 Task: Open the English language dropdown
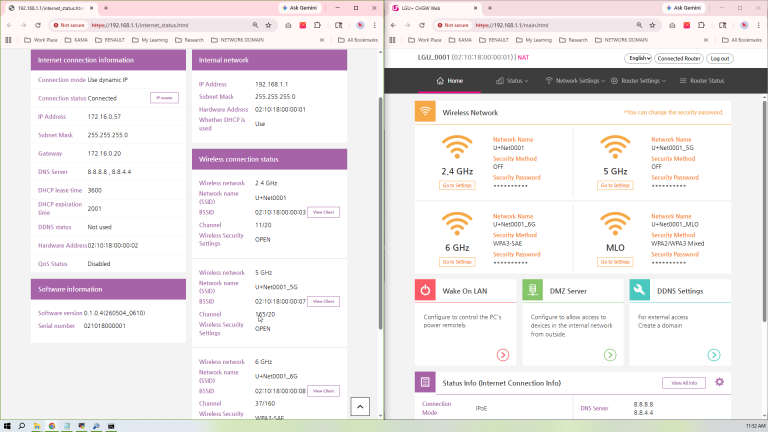638,58
